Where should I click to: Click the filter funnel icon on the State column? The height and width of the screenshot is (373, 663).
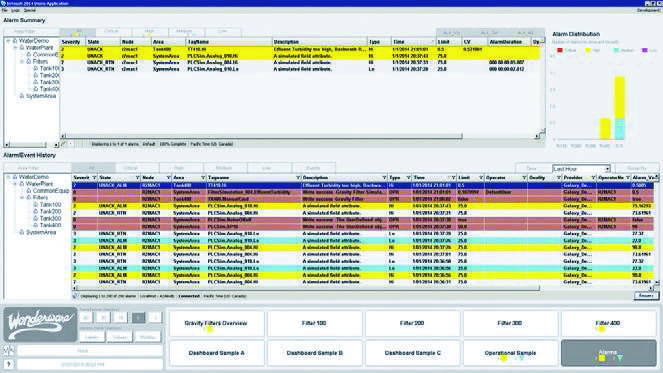point(137,178)
